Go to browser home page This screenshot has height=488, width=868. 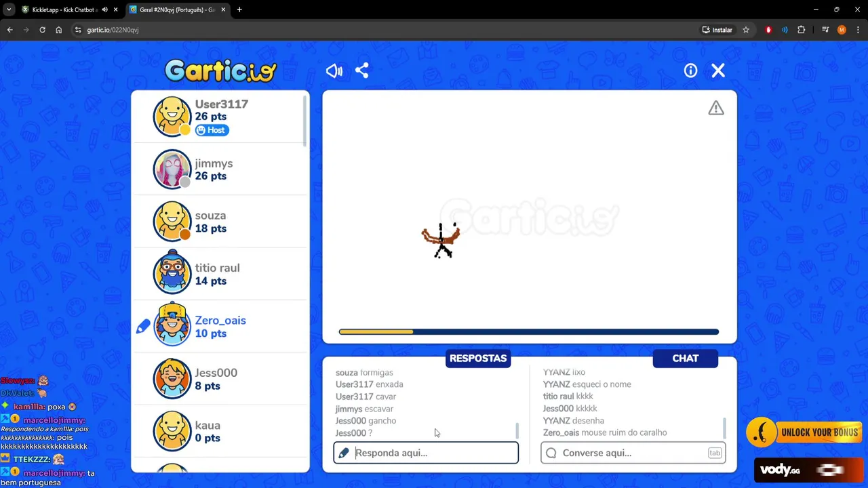59,30
